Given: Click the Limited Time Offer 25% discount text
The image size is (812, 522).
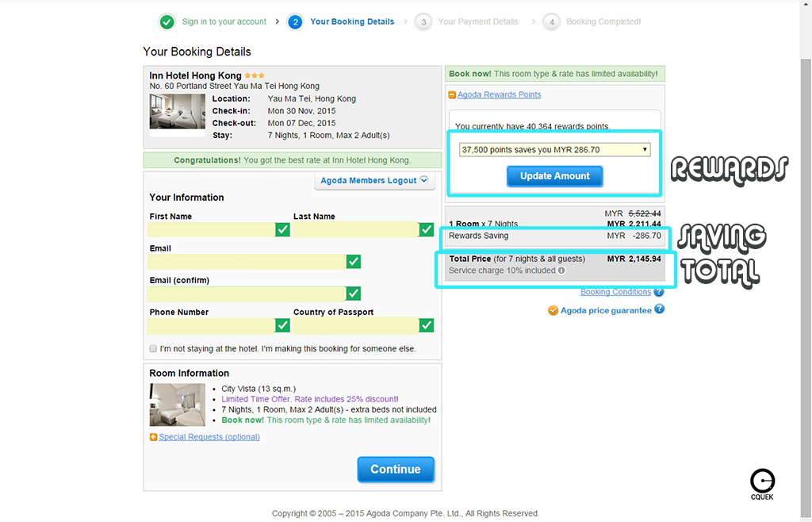Looking at the screenshot, I should (310, 399).
